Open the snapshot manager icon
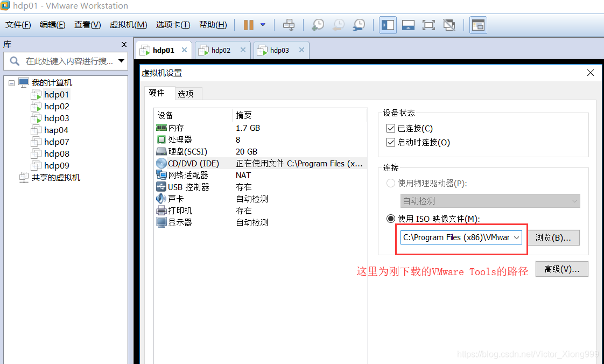 click(x=359, y=25)
